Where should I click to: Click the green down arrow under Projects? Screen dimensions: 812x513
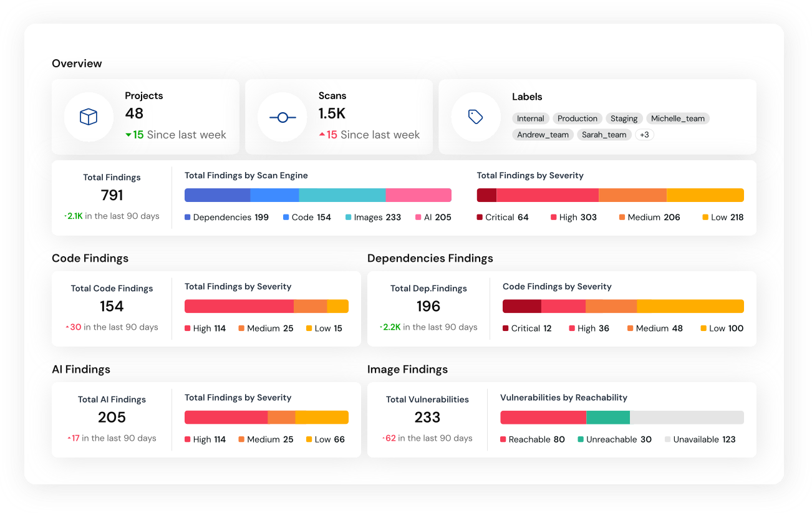tap(128, 135)
